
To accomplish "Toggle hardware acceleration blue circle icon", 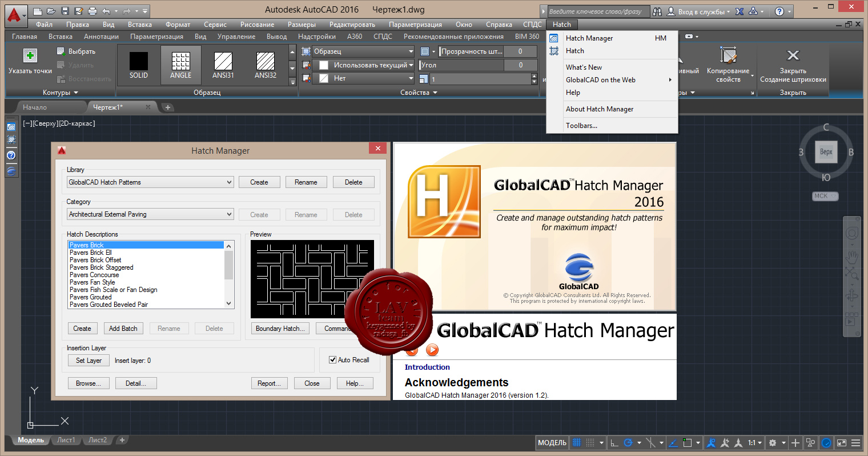I will pyautogui.click(x=826, y=443).
